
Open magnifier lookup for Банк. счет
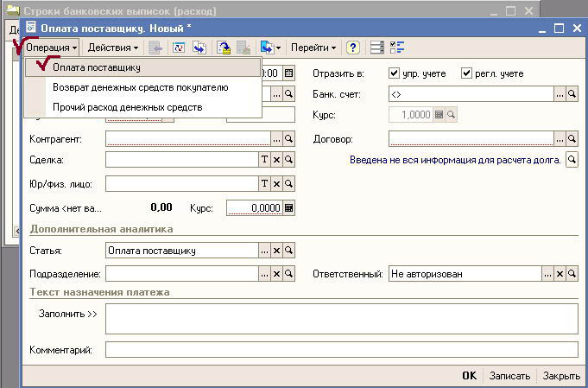572,93
